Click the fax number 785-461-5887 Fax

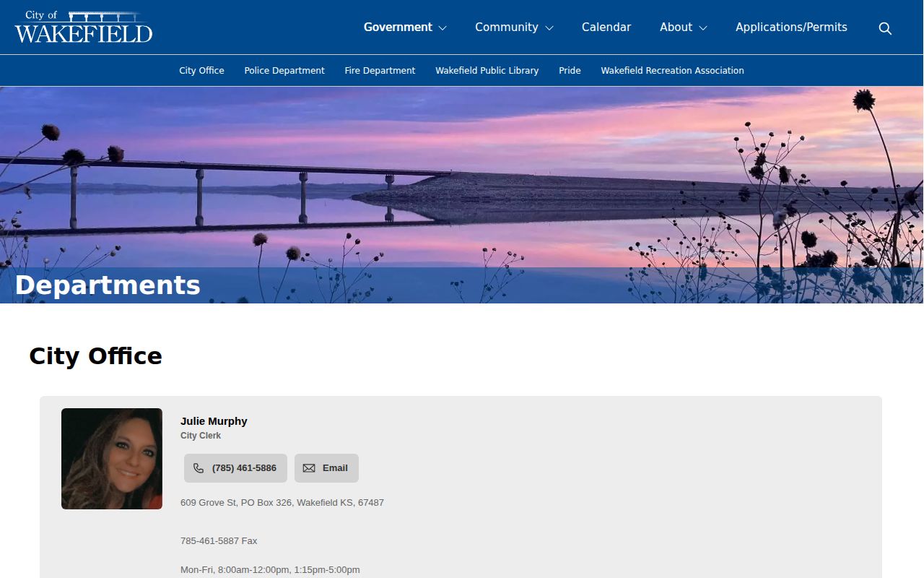pyautogui.click(x=219, y=541)
